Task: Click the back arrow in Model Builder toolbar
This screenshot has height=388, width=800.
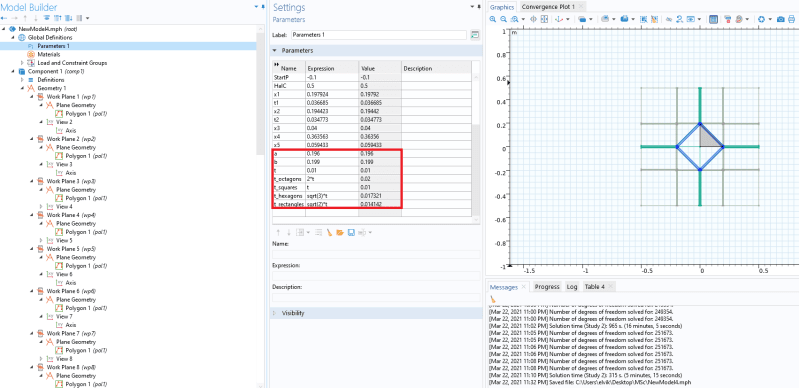Action: point(4,18)
